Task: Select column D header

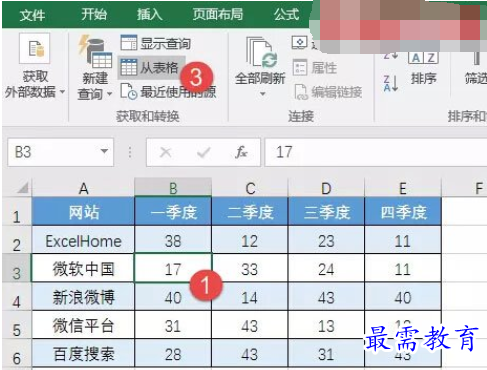Action: 326,188
